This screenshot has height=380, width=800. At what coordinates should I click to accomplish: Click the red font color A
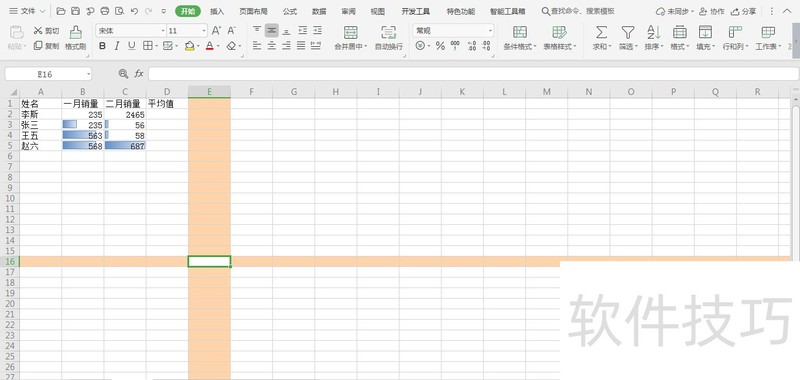pos(210,46)
